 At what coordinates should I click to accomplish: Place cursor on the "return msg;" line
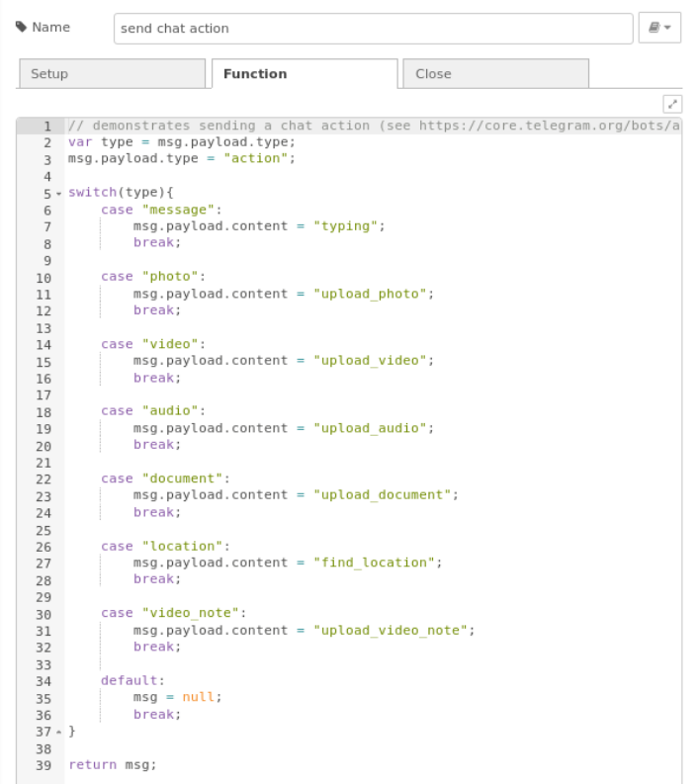point(113,764)
